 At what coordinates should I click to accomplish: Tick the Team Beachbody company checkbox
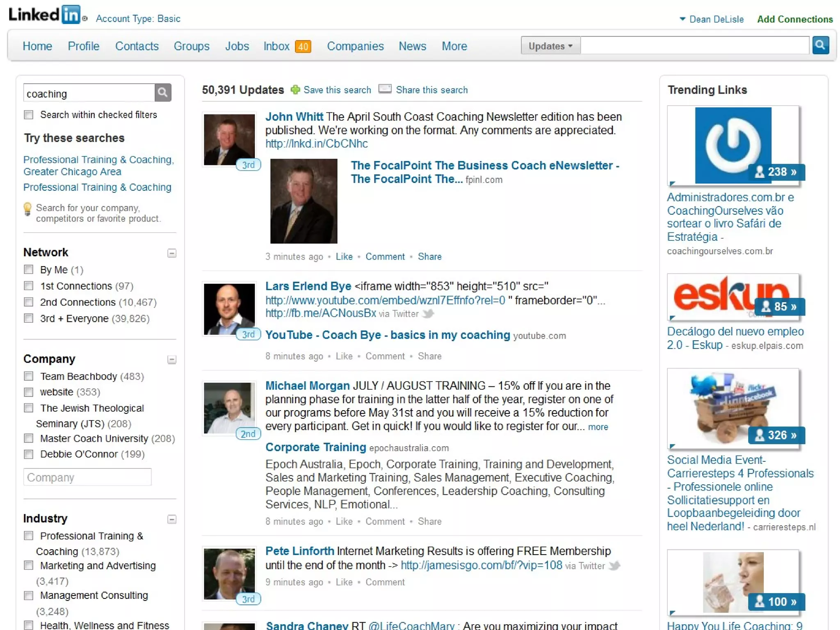pyautogui.click(x=29, y=376)
